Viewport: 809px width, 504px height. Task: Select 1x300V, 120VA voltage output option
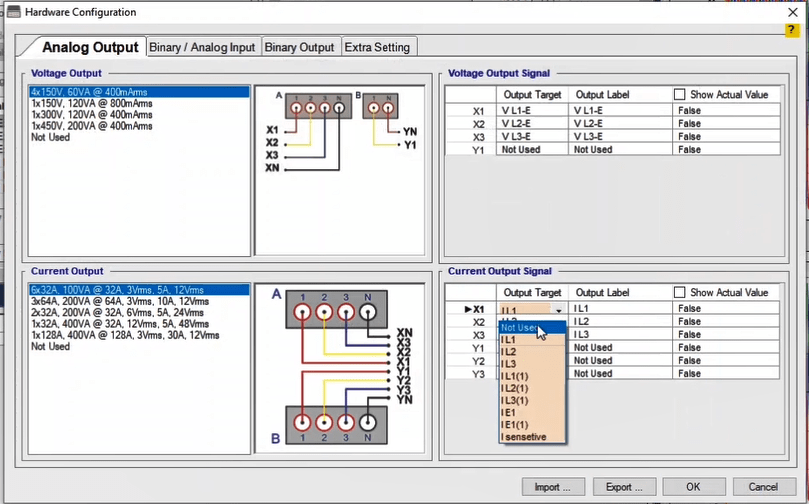point(91,115)
